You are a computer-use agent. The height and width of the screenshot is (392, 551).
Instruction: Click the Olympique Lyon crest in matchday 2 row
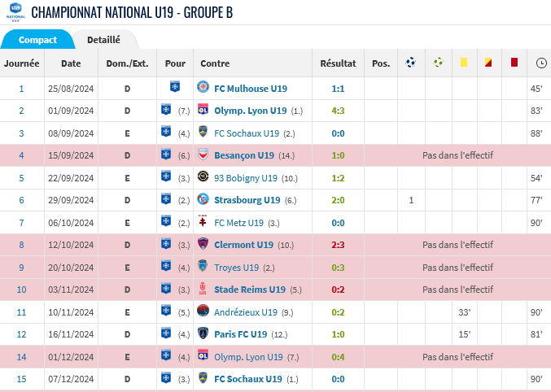coord(203,109)
